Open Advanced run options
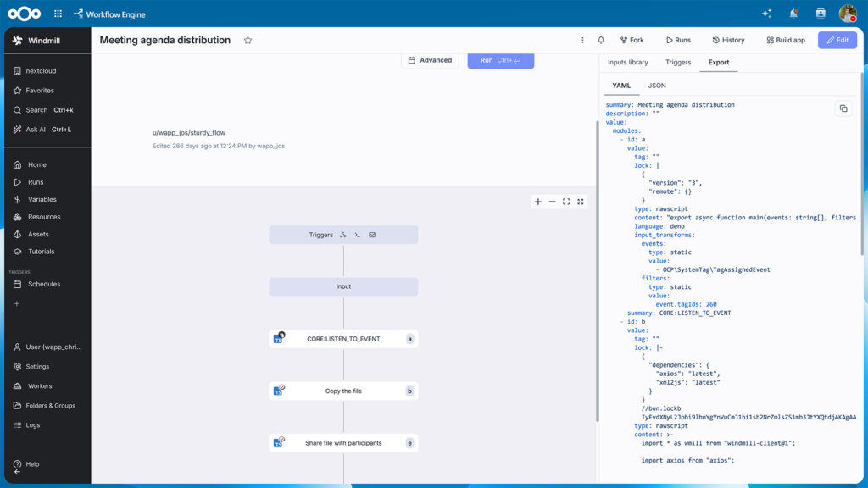Screen dimensions: 868x488 [430, 60]
